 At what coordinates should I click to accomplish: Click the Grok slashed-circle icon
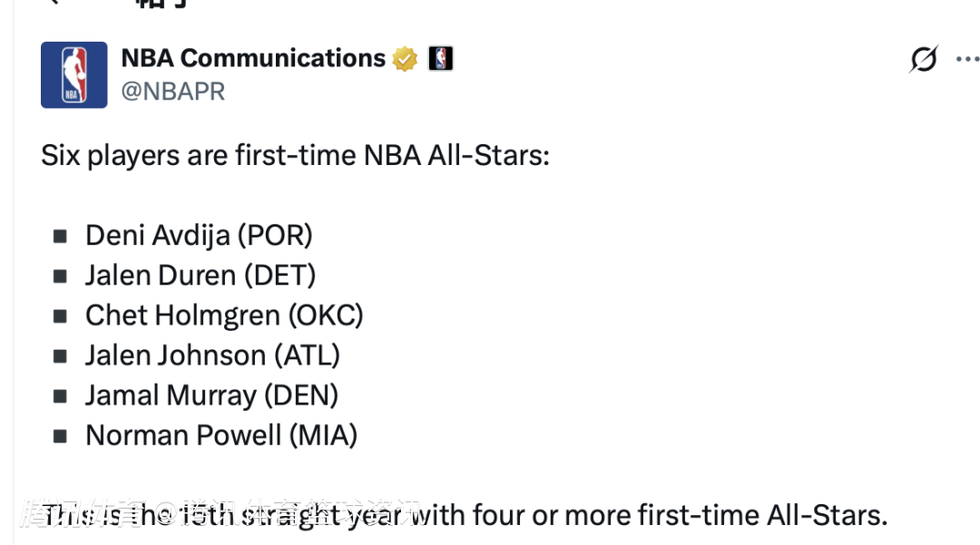pyautogui.click(x=923, y=60)
